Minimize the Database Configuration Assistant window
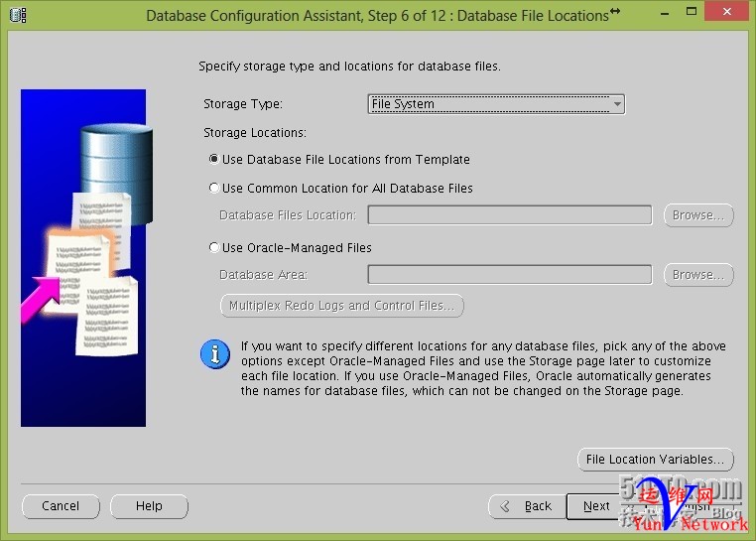Viewport: 756px width, 541px height. tap(665, 13)
